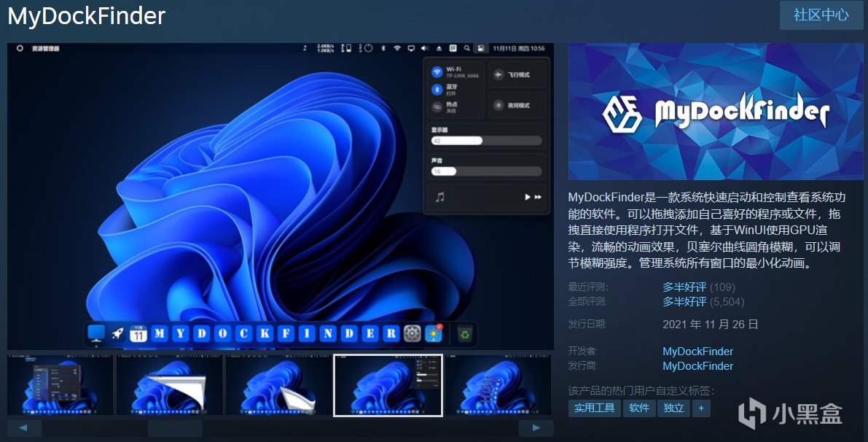868x442 pixels.
Task: Click the plus button to add tag
Action: (701, 408)
